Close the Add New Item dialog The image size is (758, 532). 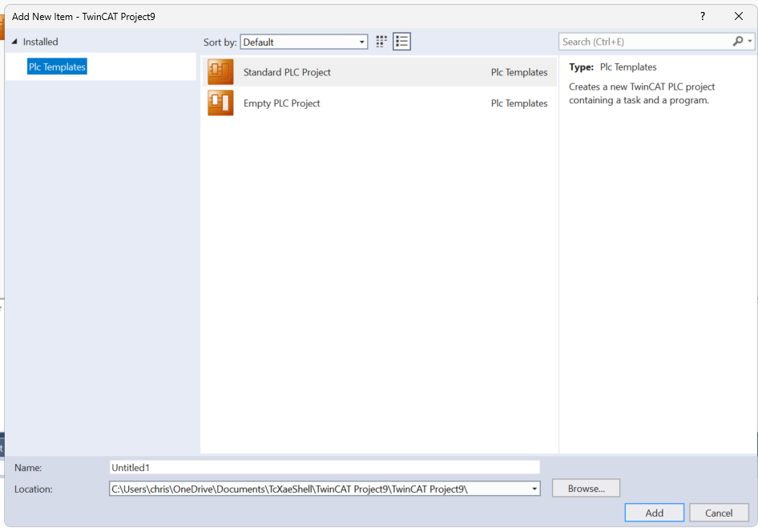[x=739, y=17]
